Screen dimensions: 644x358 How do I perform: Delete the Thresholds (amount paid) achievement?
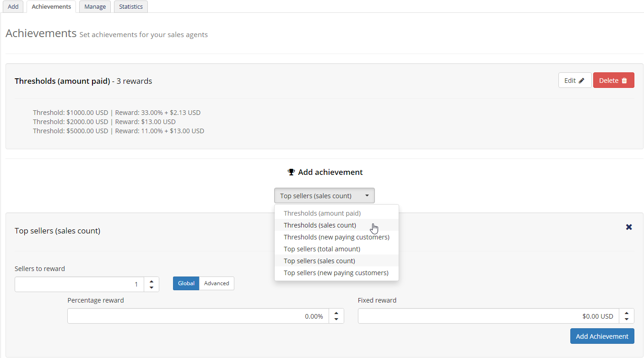coord(613,80)
